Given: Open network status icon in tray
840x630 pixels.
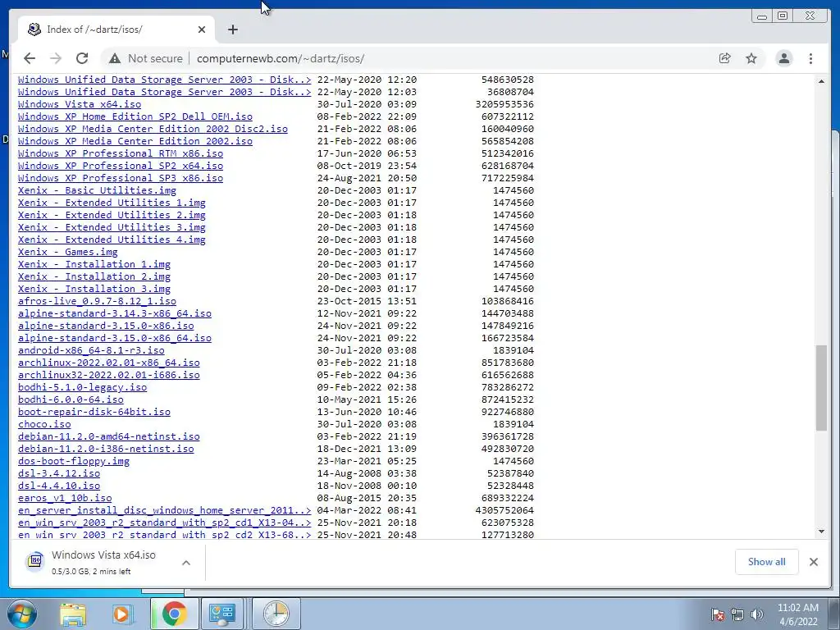Looking at the screenshot, I should (737, 614).
